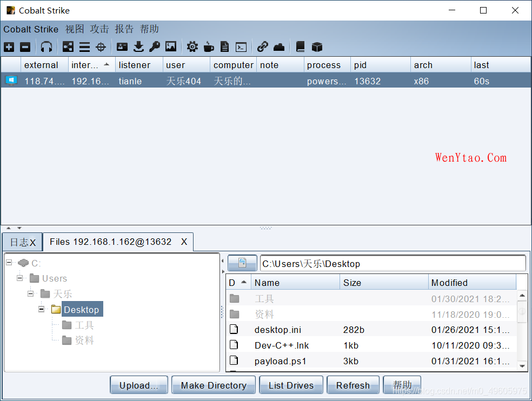Click the path field C:\Users\天乐\Desktop
The width and height of the screenshot is (532, 401).
(x=393, y=263)
